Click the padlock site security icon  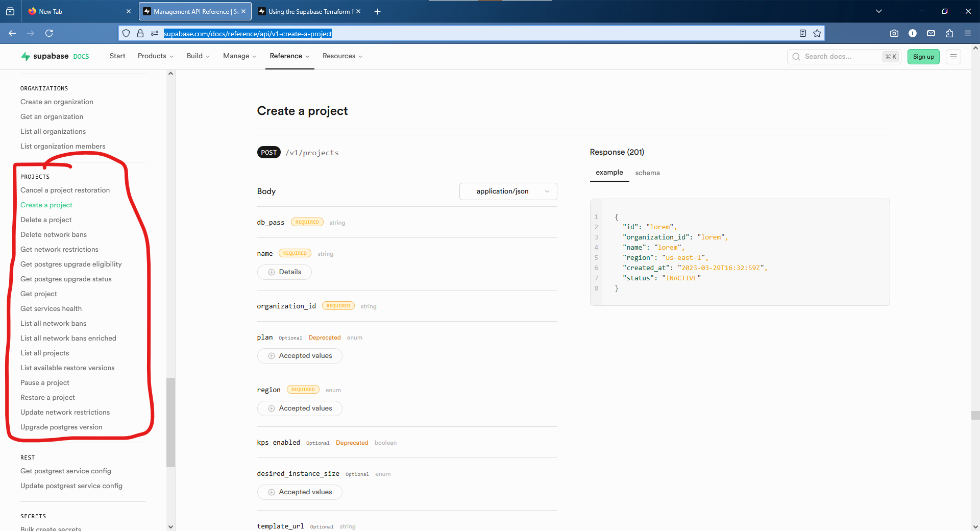pos(140,34)
